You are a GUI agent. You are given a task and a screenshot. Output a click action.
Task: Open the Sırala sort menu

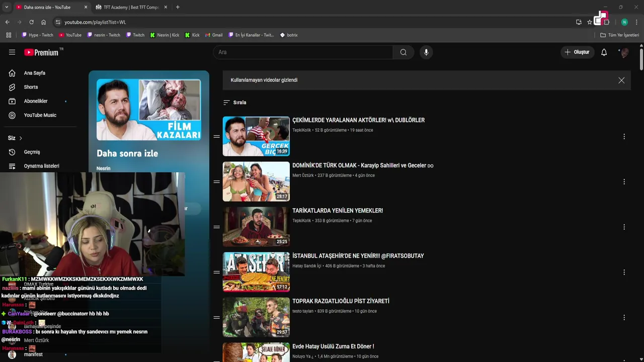coord(235,103)
